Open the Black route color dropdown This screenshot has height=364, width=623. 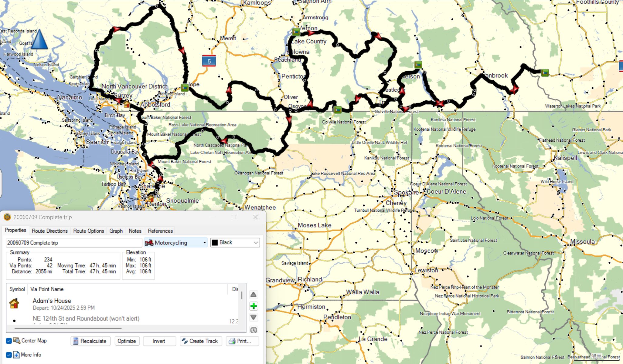pyautogui.click(x=235, y=242)
